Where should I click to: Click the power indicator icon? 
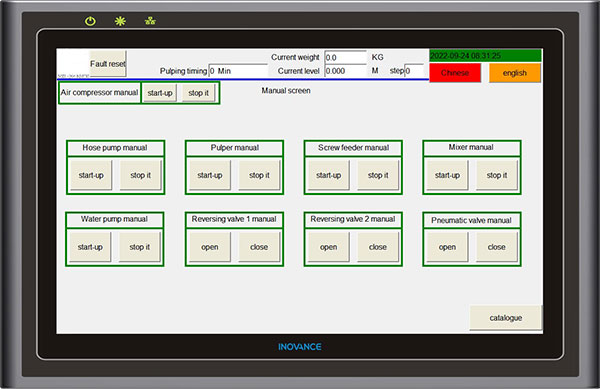[90, 21]
